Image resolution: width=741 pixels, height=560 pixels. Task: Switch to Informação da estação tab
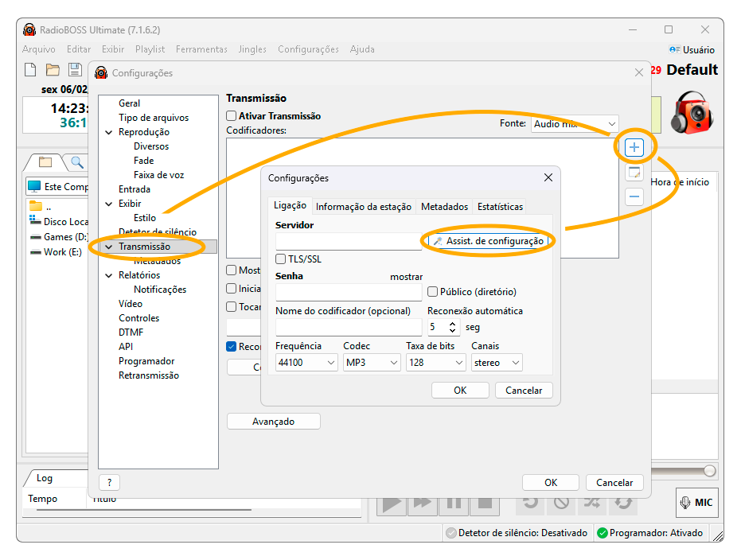point(364,207)
